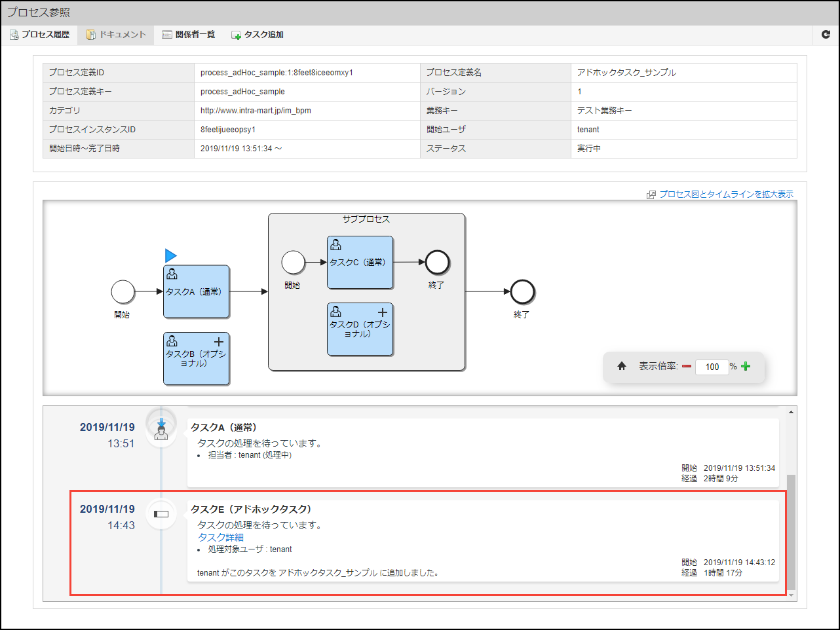Increase zoom with the green plus icon
Screen dimensions: 840x630
pyautogui.click(x=746, y=367)
